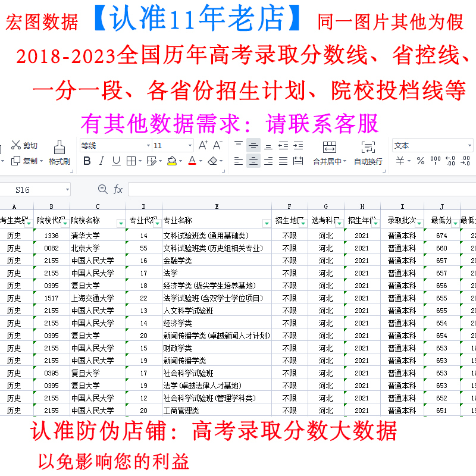
Task: Toggle underline formatting
Action: click(116, 161)
